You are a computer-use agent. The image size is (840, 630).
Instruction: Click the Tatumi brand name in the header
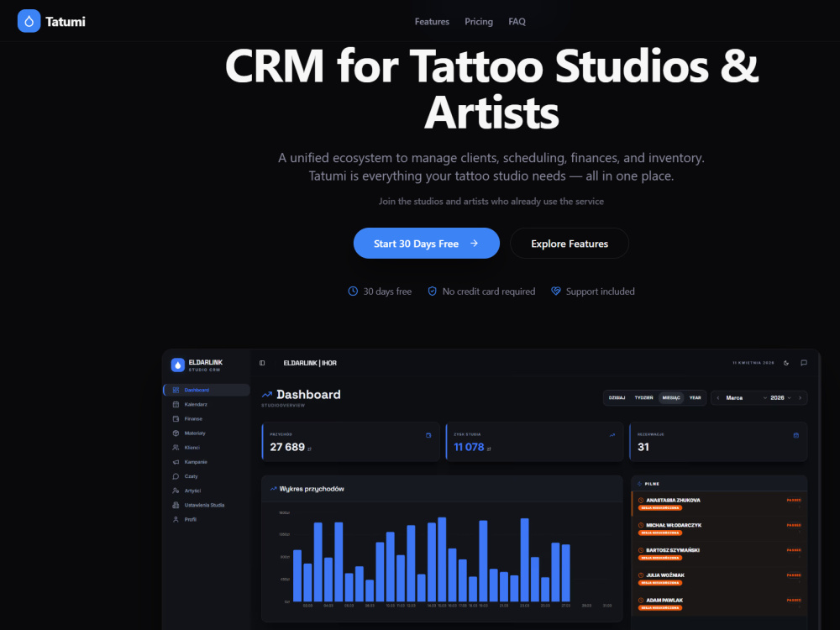click(x=66, y=22)
